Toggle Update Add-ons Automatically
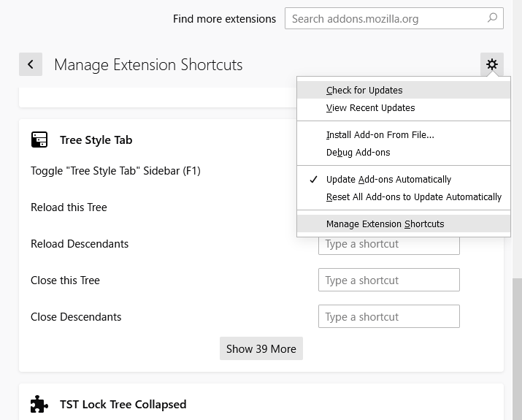 tap(404, 180)
